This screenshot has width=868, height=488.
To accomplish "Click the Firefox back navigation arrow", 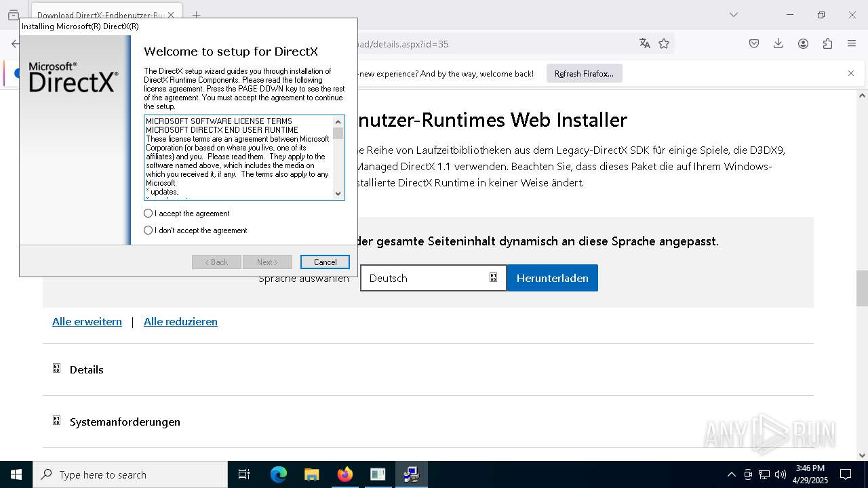I will click(15, 43).
